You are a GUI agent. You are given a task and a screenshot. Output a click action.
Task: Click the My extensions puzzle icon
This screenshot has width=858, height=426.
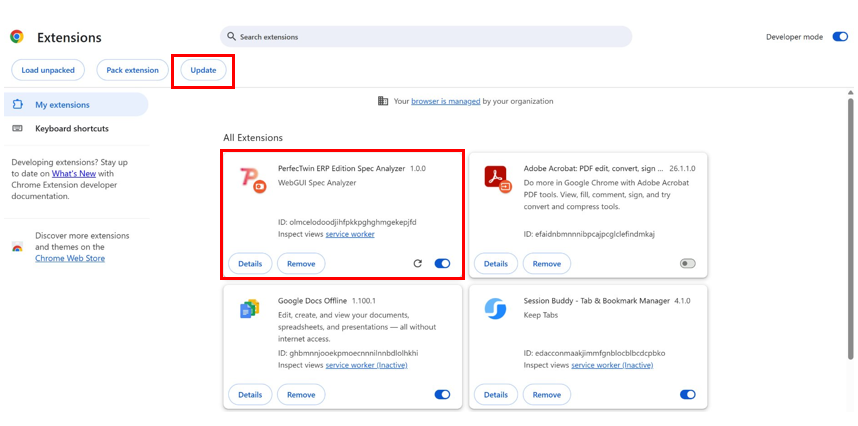(x=18, y=104)
